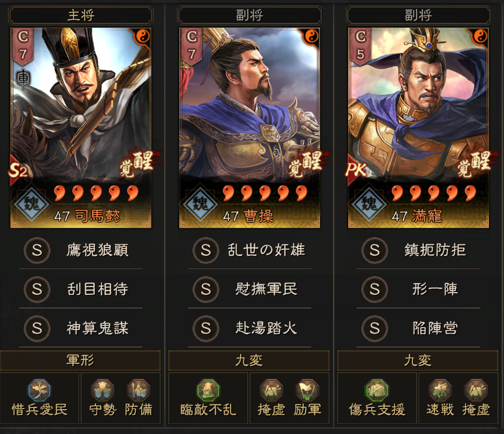
Task: Click the 軍形 section header
Action: tap(80, 361)
